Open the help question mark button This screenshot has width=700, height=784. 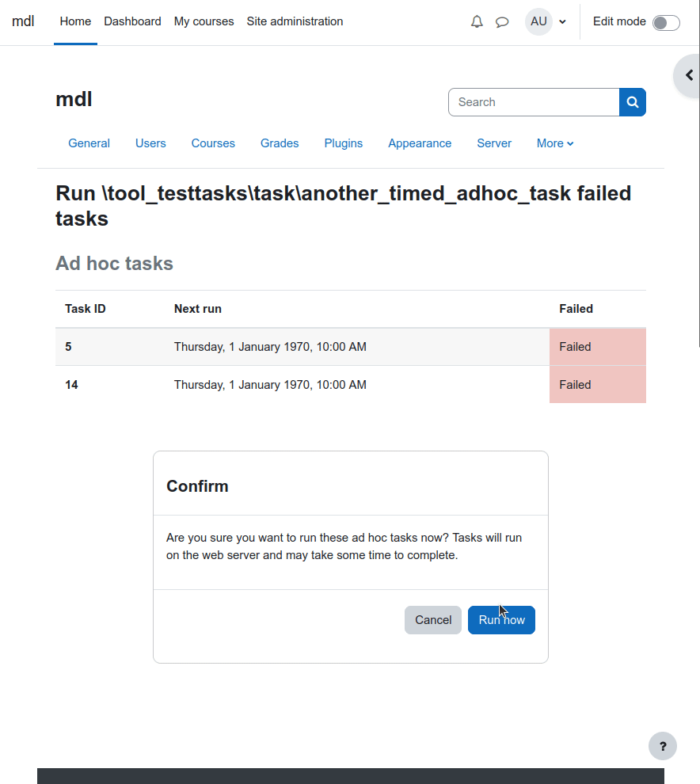point(663,746)
